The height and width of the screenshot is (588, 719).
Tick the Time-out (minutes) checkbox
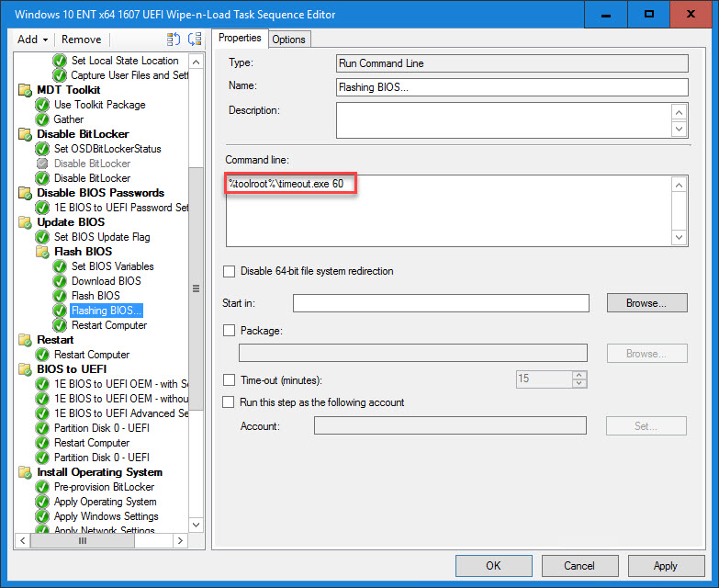(x=230, y=379)
